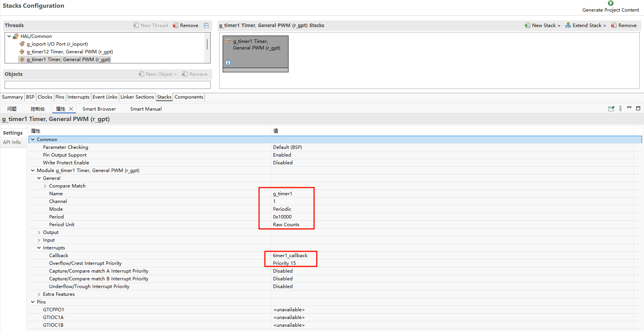Open the Clocks configuration tab
The width and height of the screenshot is (644, 331).
pos(45,97)
